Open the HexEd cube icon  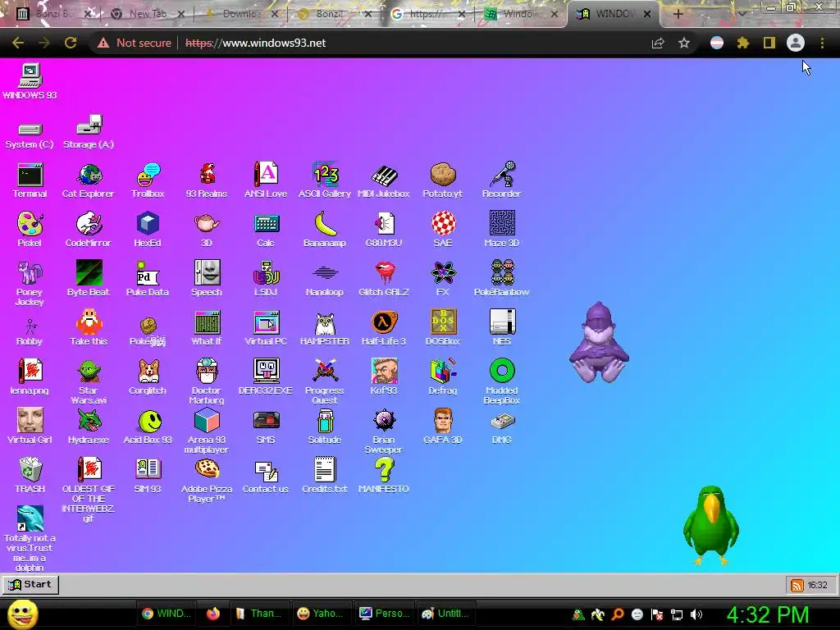click(x=148, y=230)
